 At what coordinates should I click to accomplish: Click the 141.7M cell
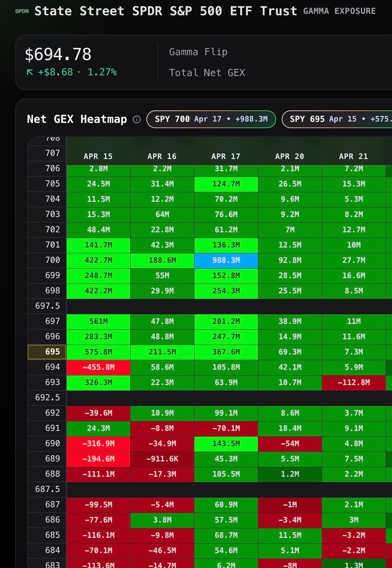click(x=99, y=245)
